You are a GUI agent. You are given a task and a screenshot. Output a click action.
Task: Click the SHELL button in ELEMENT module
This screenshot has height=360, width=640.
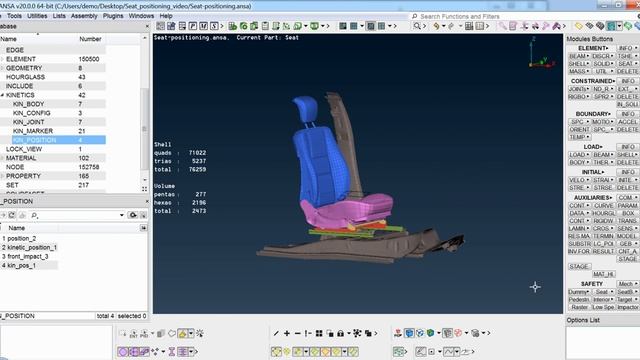579,64
